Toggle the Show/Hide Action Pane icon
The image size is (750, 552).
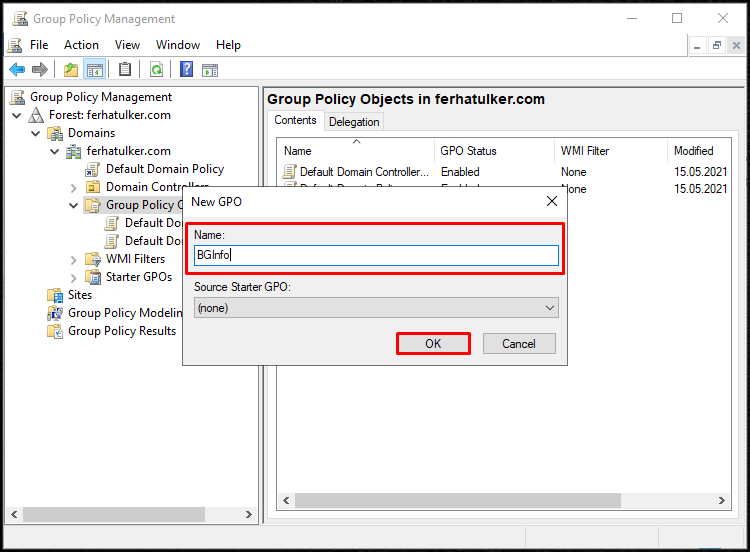coord(210,70)
